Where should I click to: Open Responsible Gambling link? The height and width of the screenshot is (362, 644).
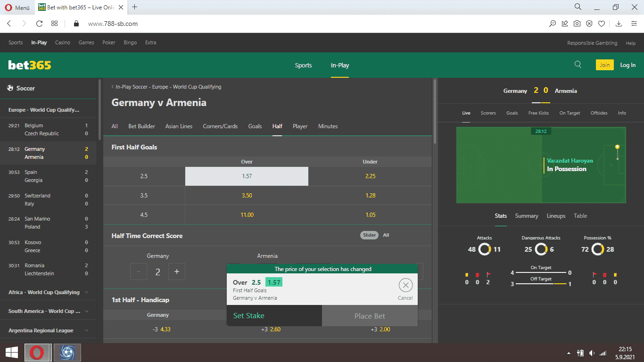click(x=592, y=43)
